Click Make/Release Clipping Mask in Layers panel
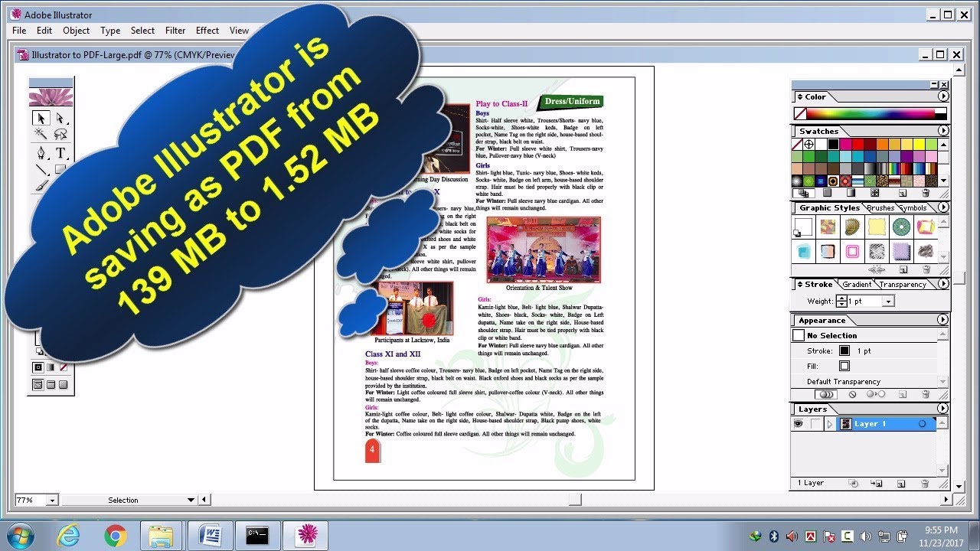The width and height of the screenshot is (980, 551). (x=853, y=484)
